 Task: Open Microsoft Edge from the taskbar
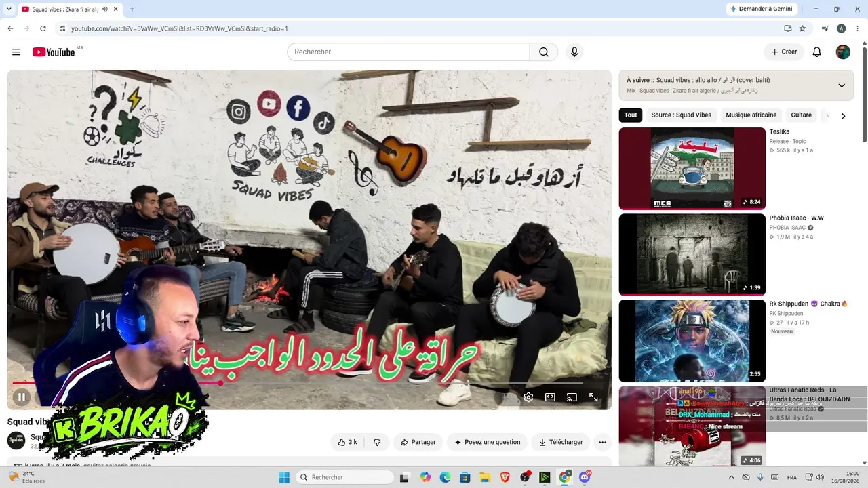pyautogui.click(x=445, y=477)
